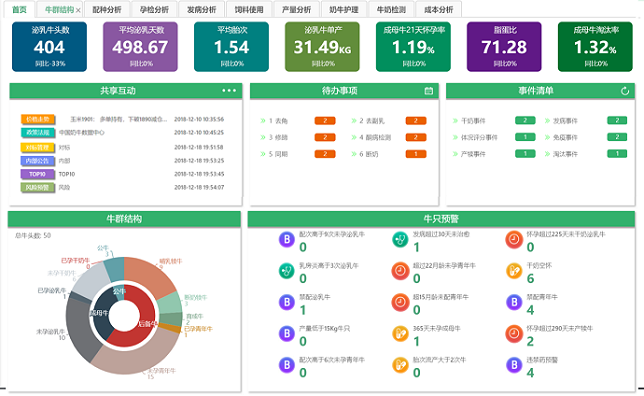Click the purple TOP10 tag
This screenshot has width=644, height=396.
(x=38, y=174)
